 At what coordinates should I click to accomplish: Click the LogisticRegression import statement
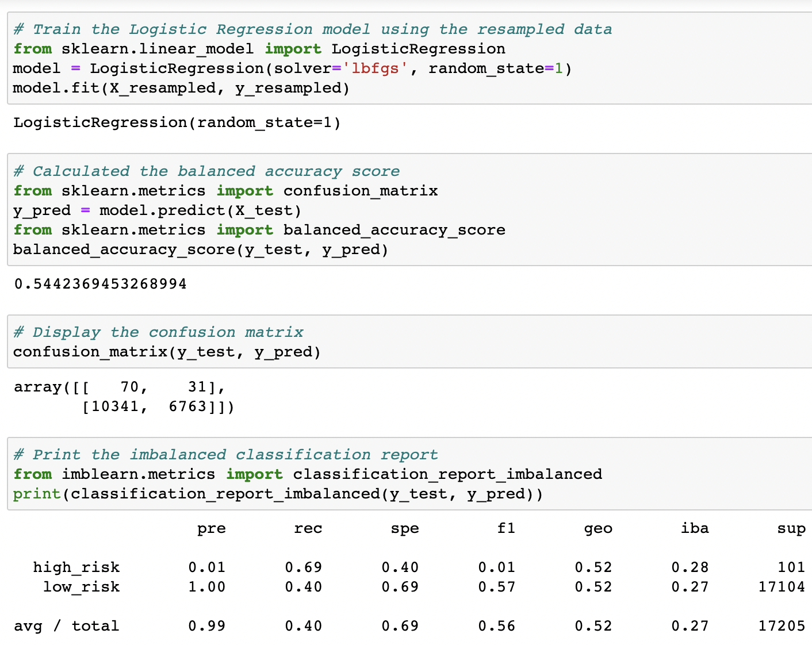pos(259,49)
